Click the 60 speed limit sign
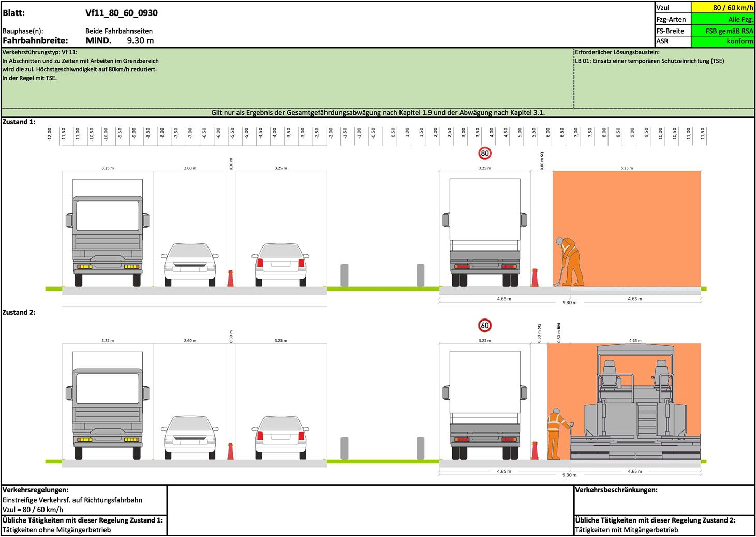The height and width of the screenshot is (537, 756). (x=484, y=326)
